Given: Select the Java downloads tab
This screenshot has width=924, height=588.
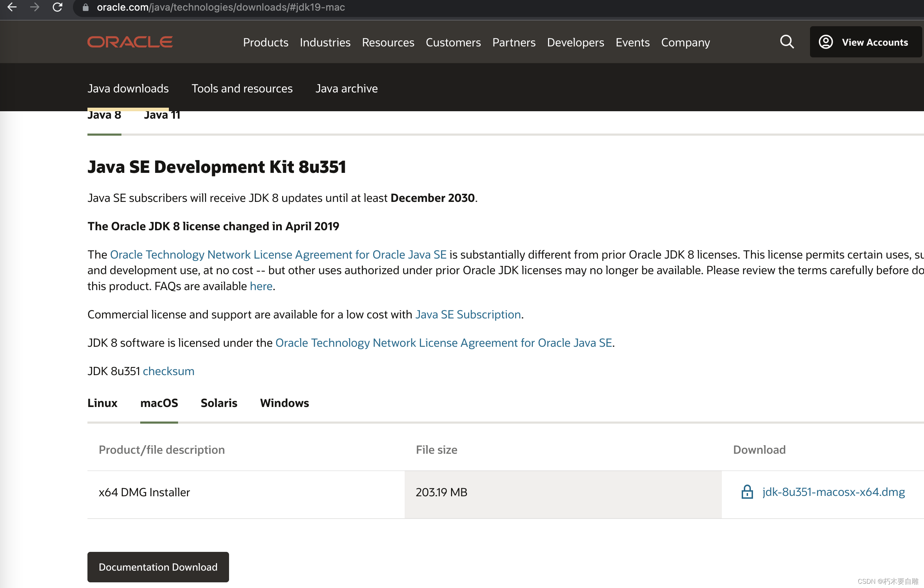Looking at the screenshot, I should (128, 89).
